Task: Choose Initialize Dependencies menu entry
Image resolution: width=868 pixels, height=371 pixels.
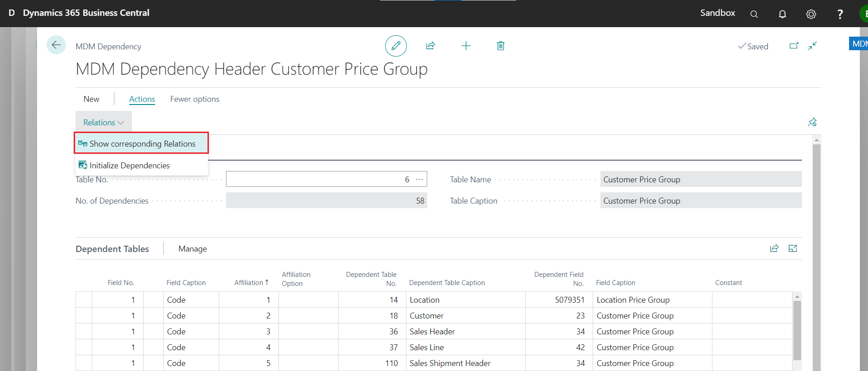Action: (141, 165)
